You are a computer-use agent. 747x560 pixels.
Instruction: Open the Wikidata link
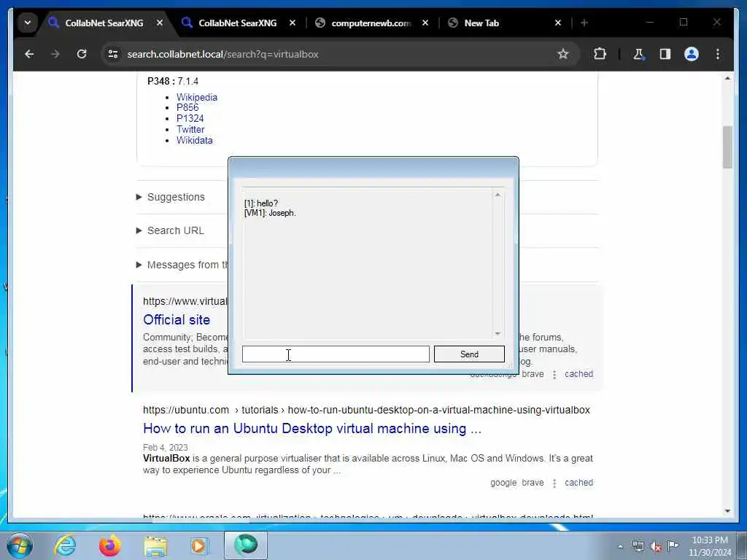coord(194,141)
